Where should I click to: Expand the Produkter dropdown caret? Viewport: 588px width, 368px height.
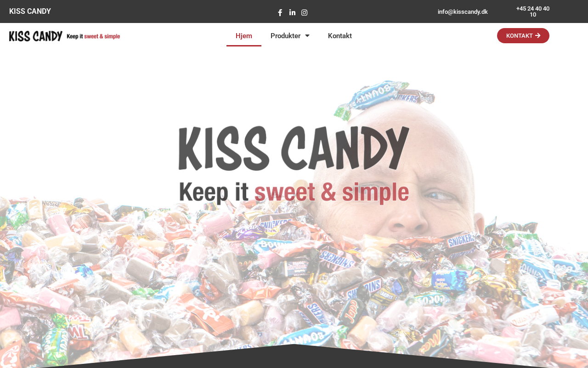point(307,36)
